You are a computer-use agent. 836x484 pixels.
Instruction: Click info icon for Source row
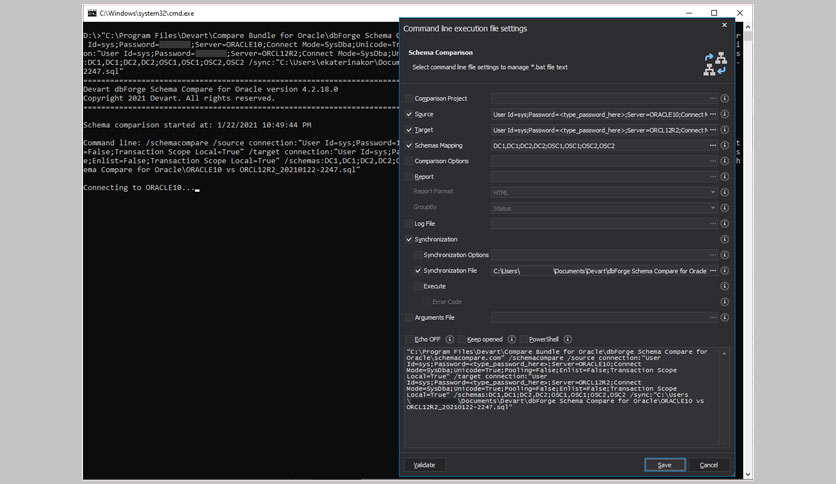tap(725, 114)
